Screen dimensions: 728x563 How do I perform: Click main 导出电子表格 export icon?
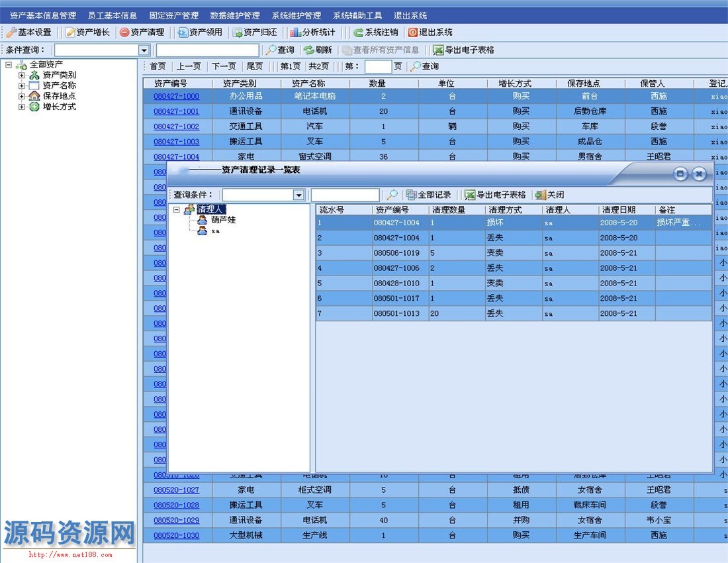(438, 50)
